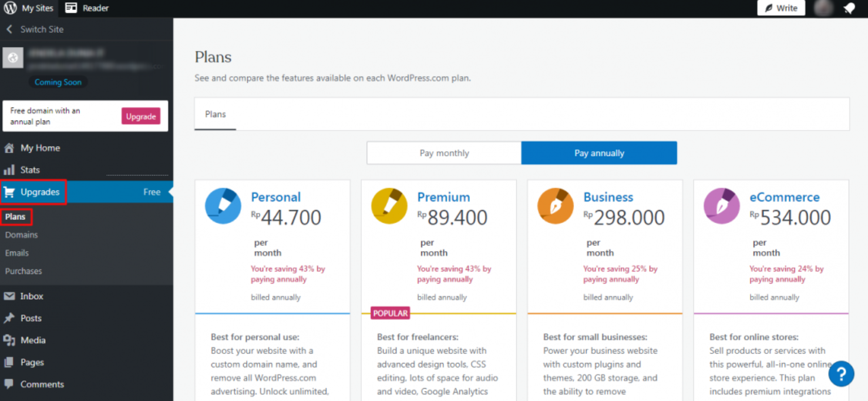The height and width of the screenshot is (401, 868).
Task: Click the Write button
Action: tap(780, 8)
